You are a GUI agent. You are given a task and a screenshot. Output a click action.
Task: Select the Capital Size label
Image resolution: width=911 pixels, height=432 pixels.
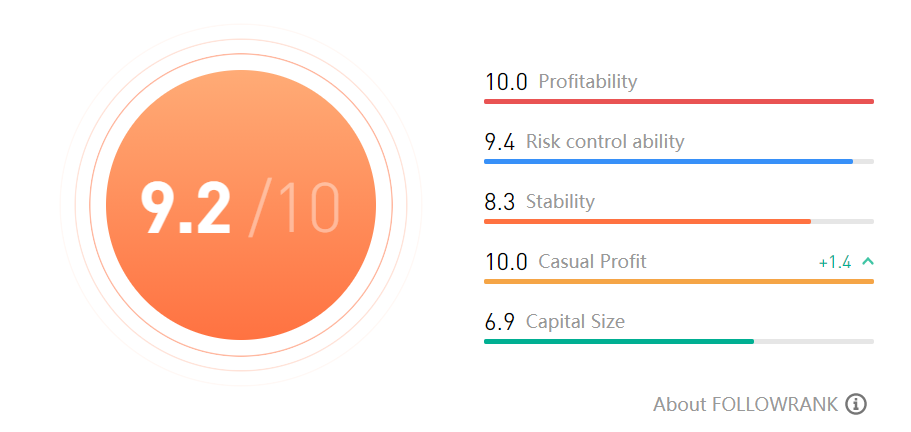coord(575,322)
